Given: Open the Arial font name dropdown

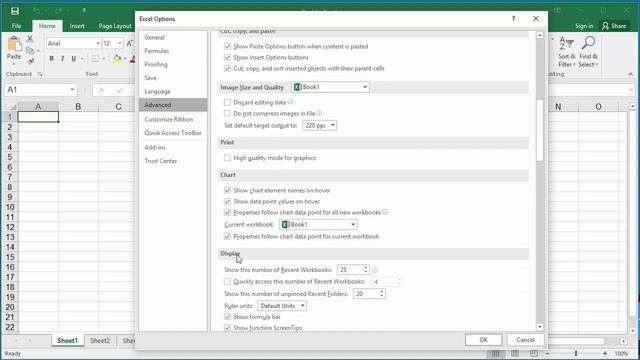Looking at the screenshot, I should [98, 43].
